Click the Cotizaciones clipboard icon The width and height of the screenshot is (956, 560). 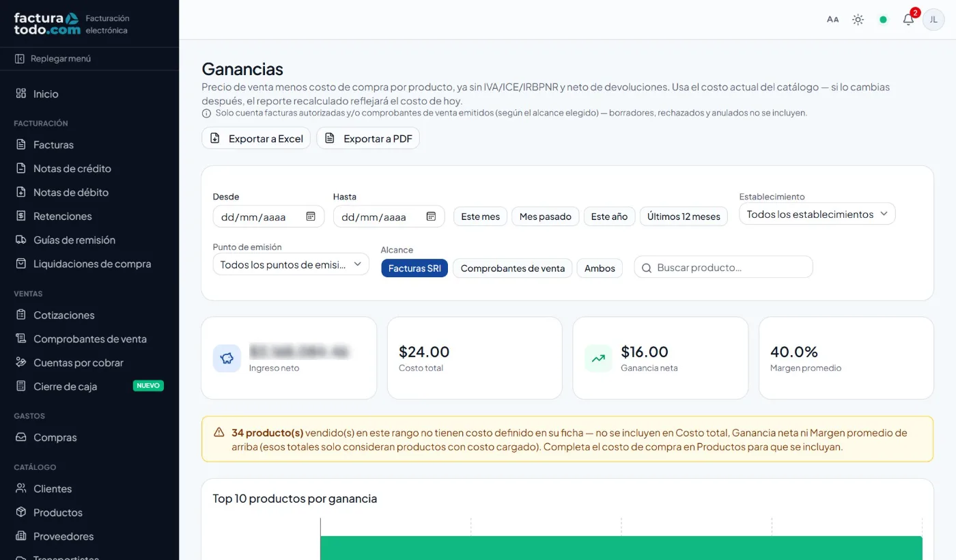point(21,315)
